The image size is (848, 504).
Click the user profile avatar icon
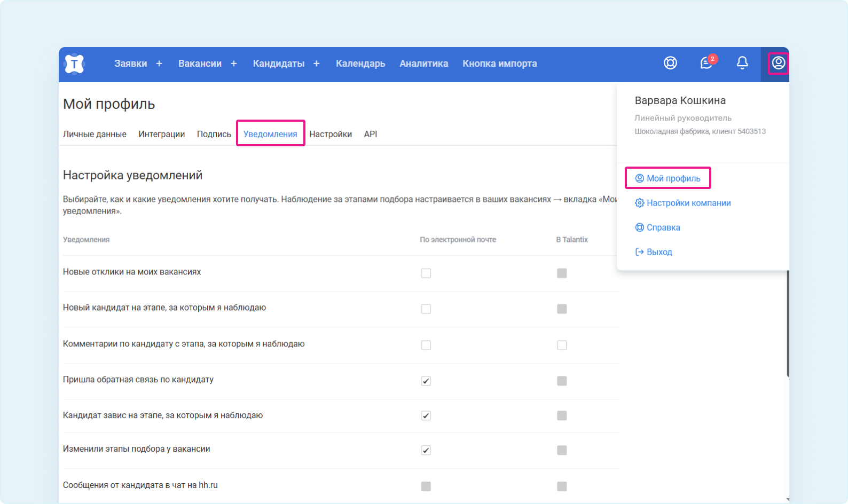(x=778, y=63)
